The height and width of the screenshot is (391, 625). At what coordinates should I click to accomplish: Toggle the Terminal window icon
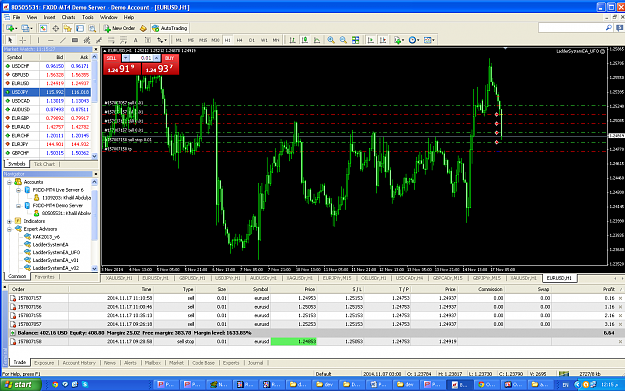[x=80, y=28]
